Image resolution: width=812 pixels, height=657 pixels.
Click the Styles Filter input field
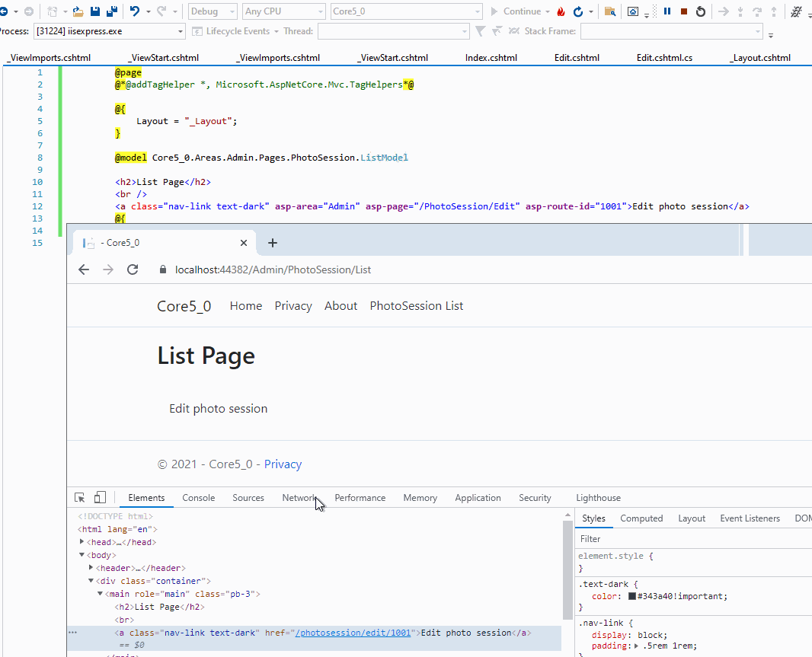694,539
